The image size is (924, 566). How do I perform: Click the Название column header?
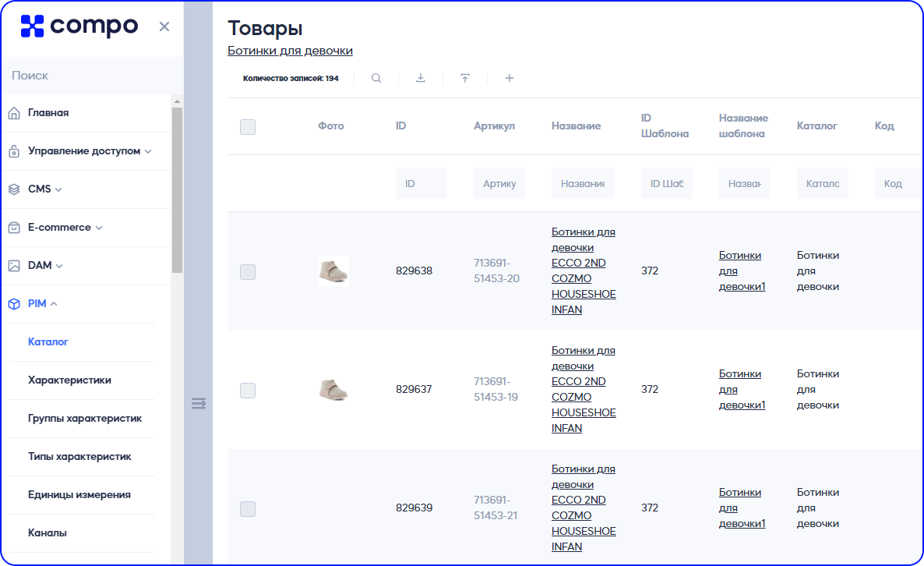tap(576, 126)
